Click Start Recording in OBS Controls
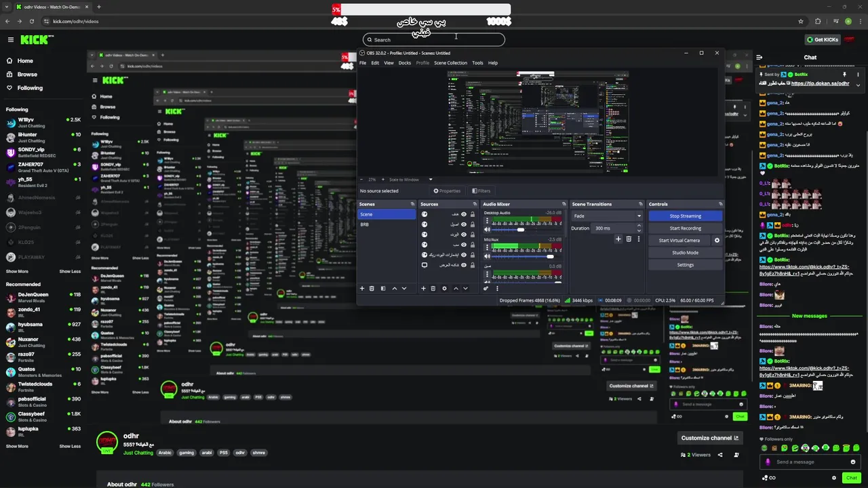 pyautogui.click(x=686, y=228)
